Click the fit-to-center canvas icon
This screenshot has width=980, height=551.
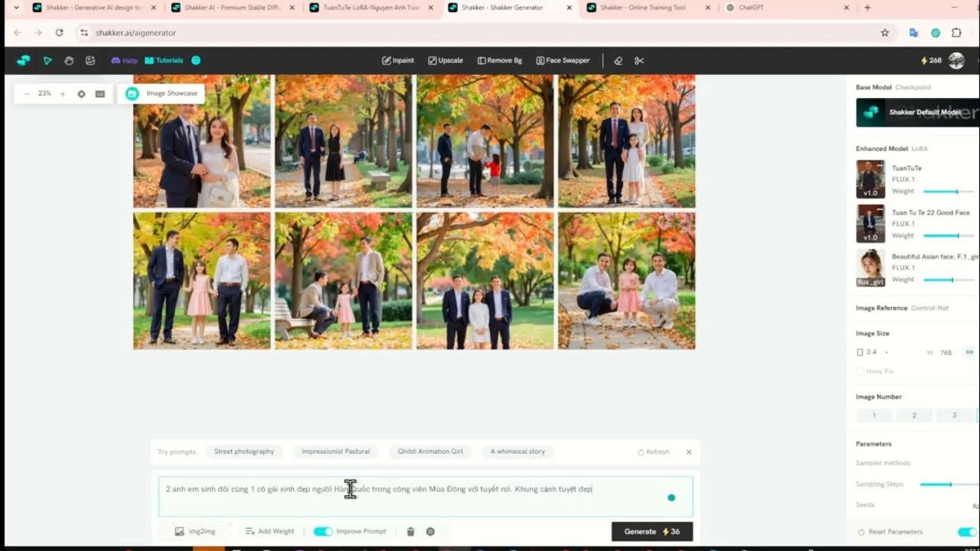[81, 93]
